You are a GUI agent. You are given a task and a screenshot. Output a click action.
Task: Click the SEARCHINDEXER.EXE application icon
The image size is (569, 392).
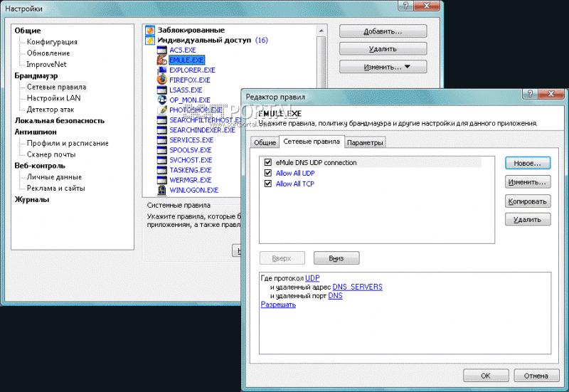162,130
